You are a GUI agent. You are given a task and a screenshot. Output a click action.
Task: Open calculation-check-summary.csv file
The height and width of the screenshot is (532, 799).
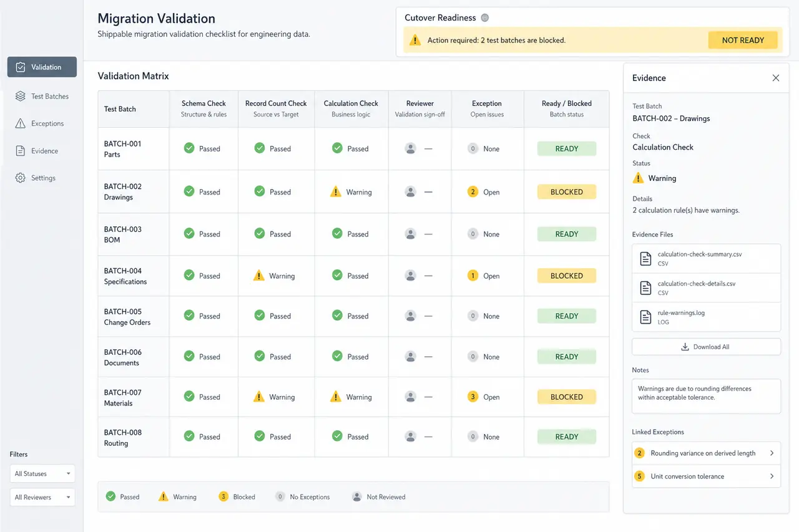tap(707, 259)
